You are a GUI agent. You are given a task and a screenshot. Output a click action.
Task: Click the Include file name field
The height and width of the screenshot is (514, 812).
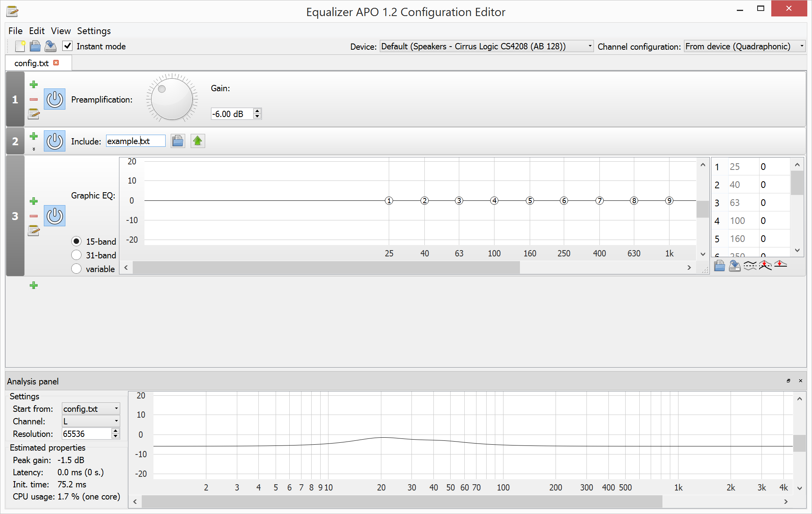click(x=136, y=141)
